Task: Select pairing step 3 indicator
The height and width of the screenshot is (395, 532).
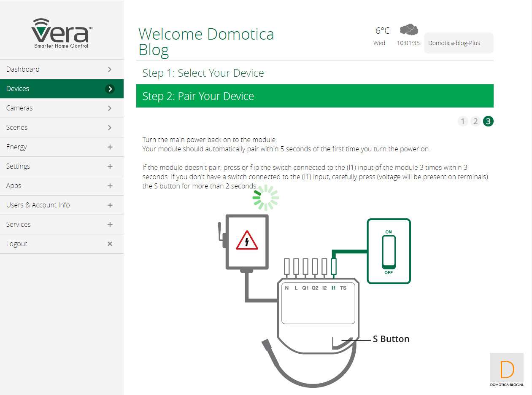Action: pos(488,121)
